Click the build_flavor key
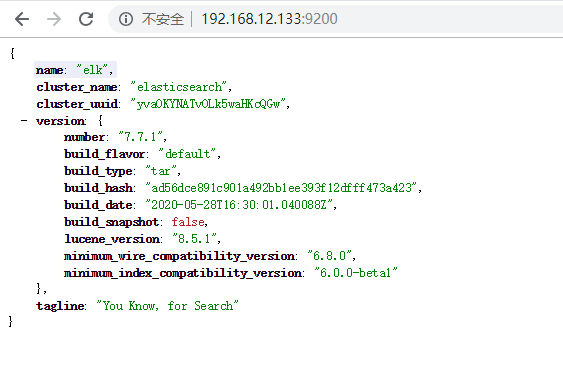Image resolution: width=563 pixels, height=387 pixels. tap(105, 154)
